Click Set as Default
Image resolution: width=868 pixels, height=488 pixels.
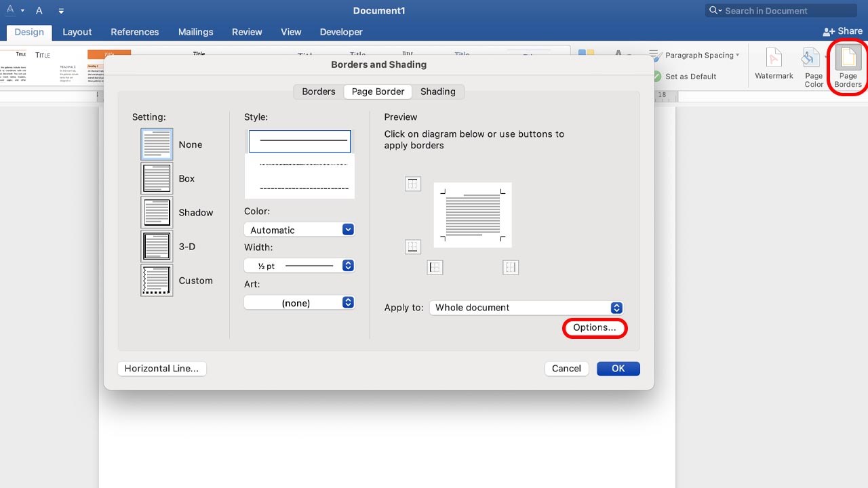(691, 77)
